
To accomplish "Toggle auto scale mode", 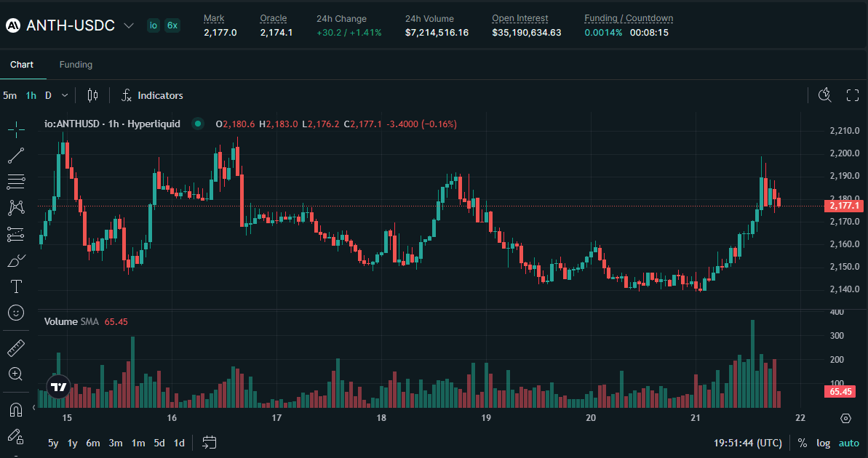I will click(848, 443).
